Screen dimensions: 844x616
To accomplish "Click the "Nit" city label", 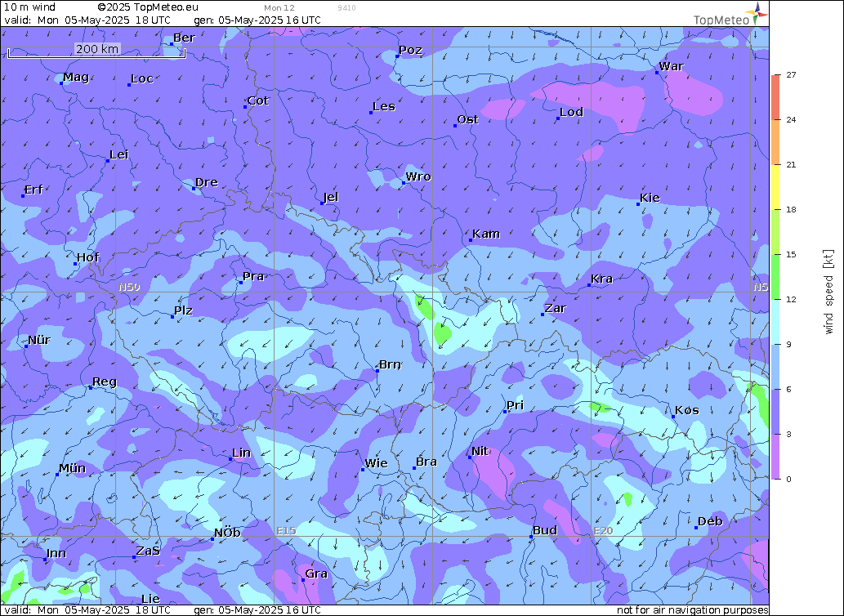I will point(480,451).
